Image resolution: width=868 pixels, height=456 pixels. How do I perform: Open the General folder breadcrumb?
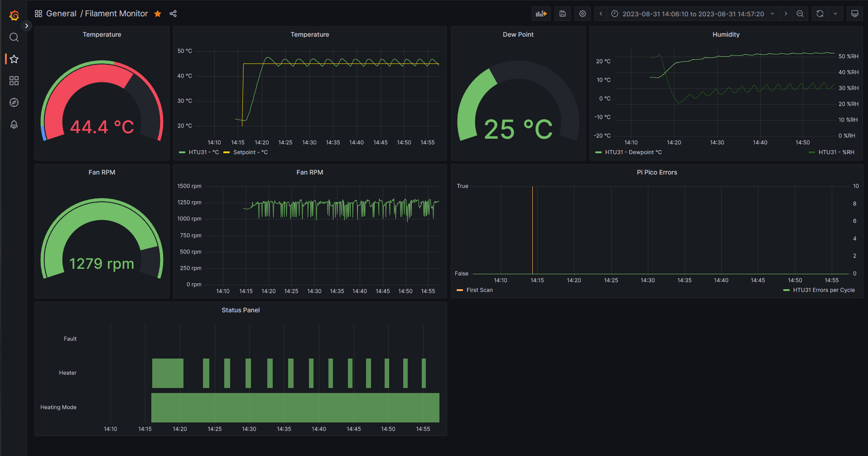61,14
